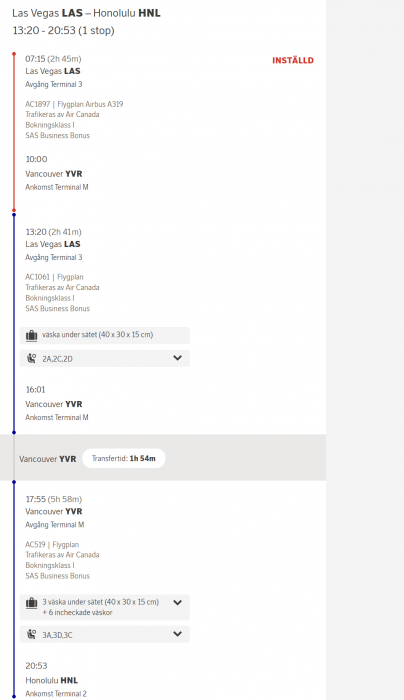Click the INSTÄLLD cancelled status label

click(293, 60)
